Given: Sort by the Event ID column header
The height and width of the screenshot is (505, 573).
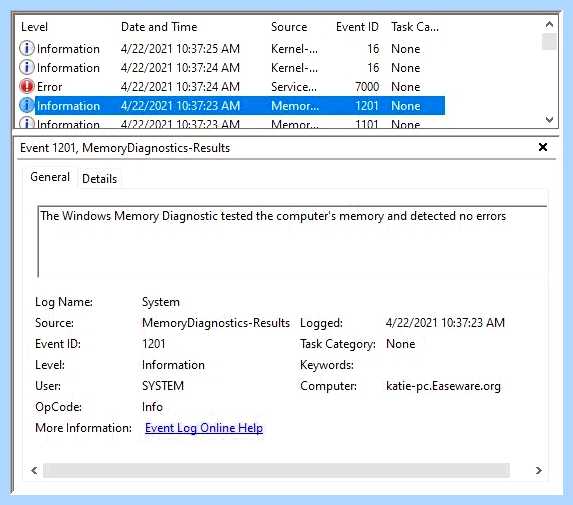Looking at the screenshot, I should (357, 27).
